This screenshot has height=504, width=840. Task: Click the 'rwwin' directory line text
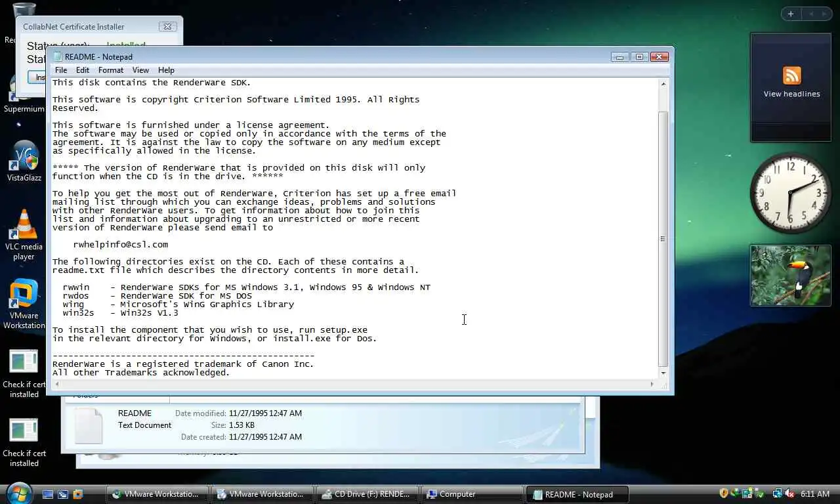point(247,287)
